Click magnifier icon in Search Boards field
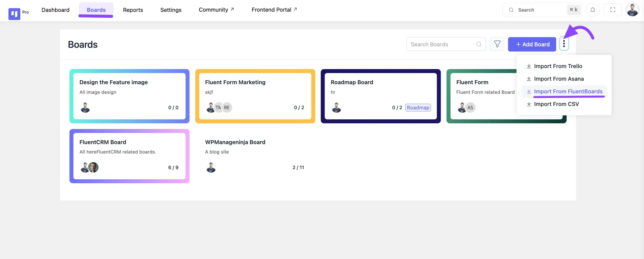The height and width of the screenshot is (259, 644). tap(478, 44)
